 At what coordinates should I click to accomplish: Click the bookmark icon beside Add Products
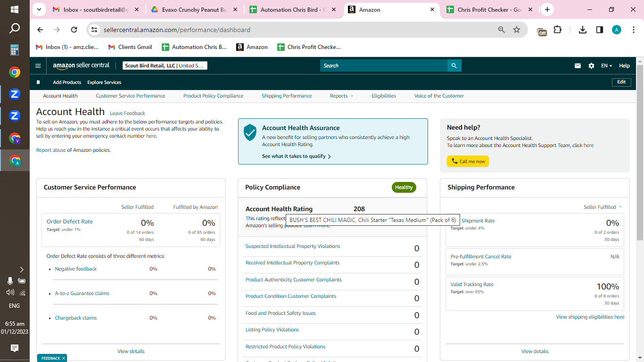pos(38,82)
